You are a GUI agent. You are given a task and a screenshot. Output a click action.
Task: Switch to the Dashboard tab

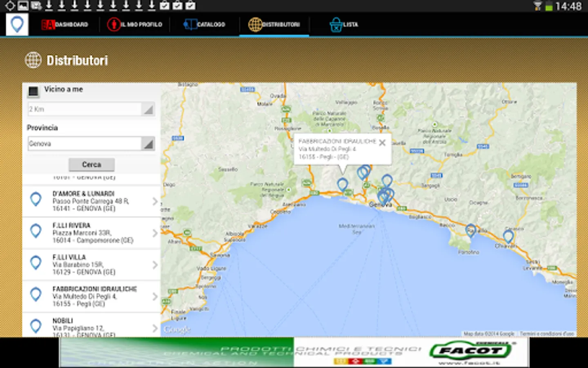[65, 25]
